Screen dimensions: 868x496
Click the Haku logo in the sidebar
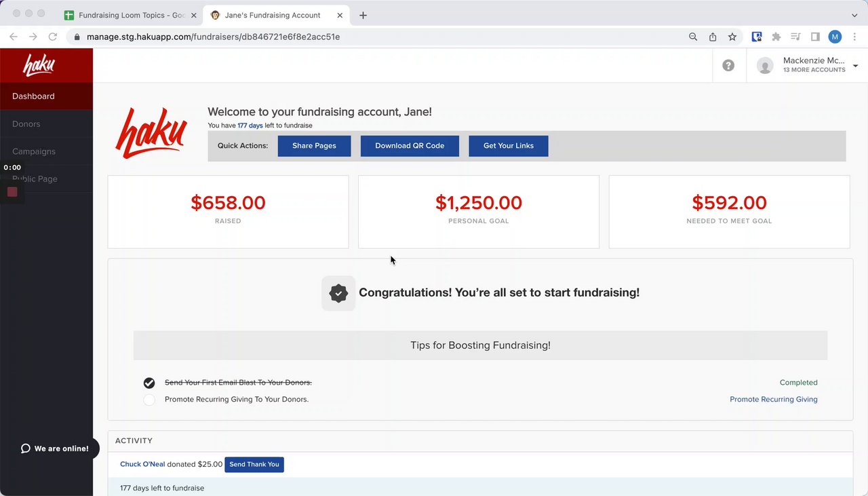pos(39,66)
